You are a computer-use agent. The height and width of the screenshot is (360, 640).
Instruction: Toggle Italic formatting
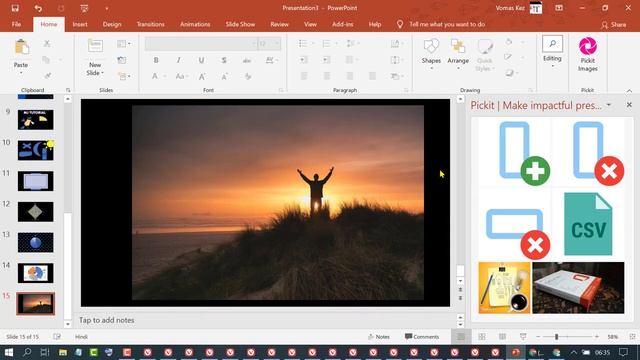pos(178,60)
